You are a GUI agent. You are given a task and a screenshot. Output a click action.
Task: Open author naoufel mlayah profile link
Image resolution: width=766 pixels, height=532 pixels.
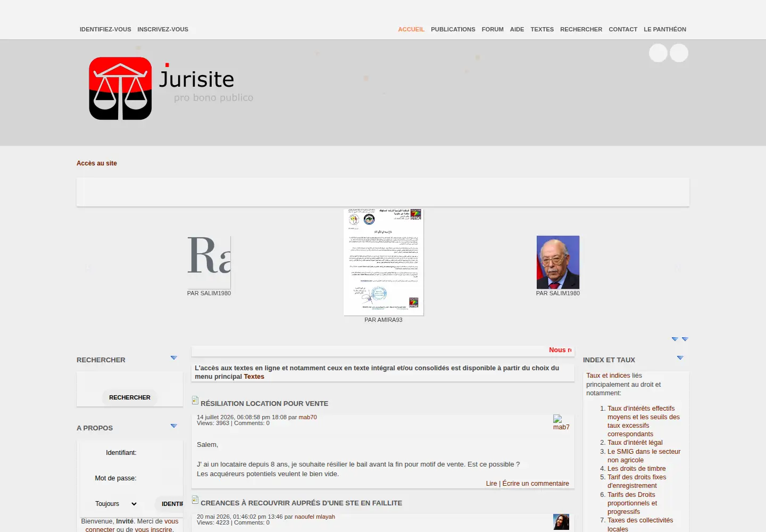pos(315,517)
